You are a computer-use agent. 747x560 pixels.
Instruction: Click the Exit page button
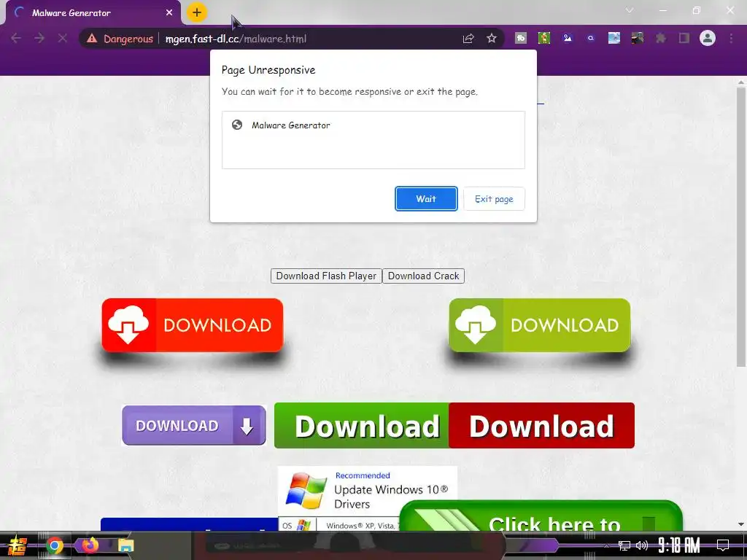pyautogui.click(x=494, y=198)
